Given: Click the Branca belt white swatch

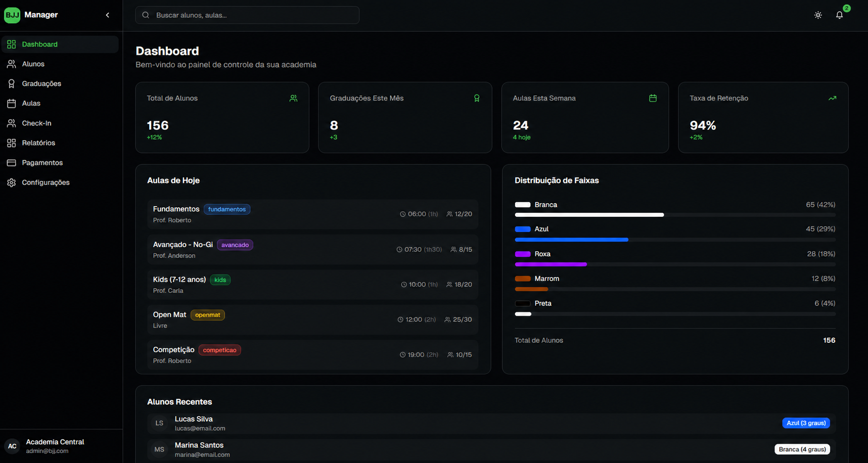Looking at the screenshot, I should pyautogui.click(x=523, y=205).
